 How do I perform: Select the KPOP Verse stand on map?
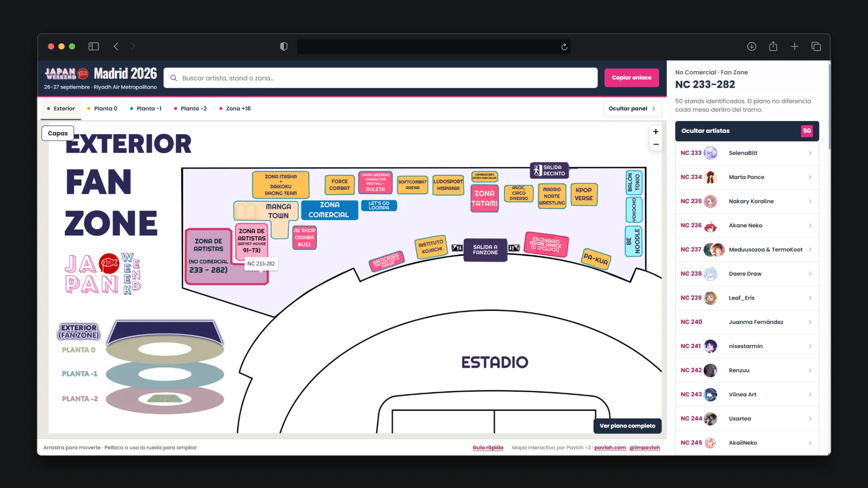584,194
